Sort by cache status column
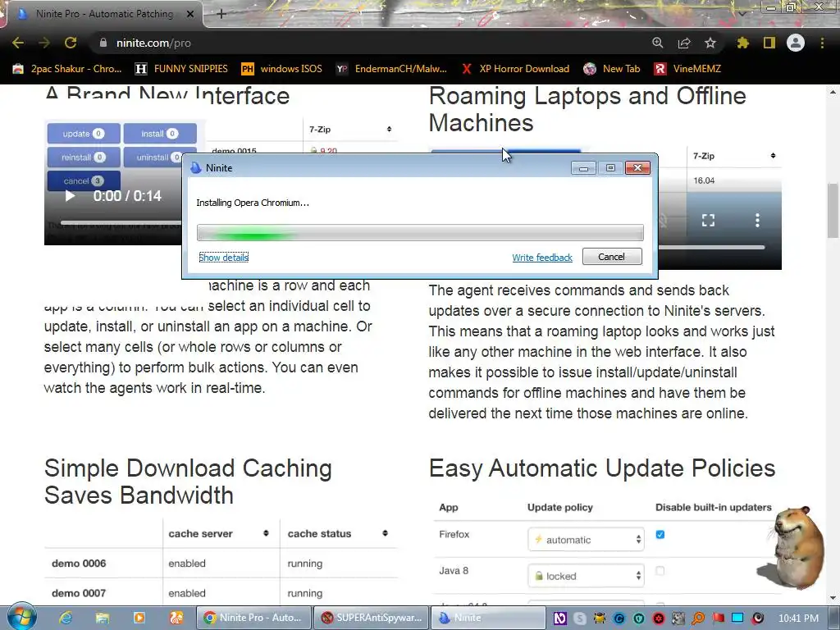 386,533
